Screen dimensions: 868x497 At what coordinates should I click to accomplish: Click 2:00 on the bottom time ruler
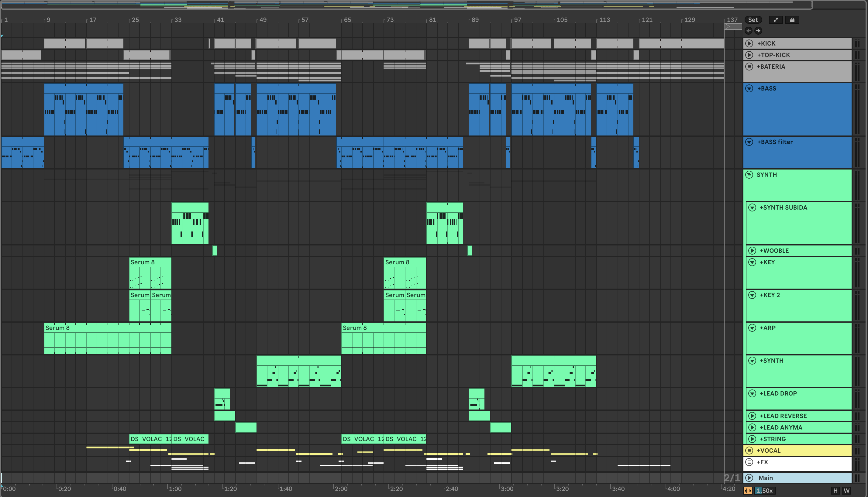point(340,489)
